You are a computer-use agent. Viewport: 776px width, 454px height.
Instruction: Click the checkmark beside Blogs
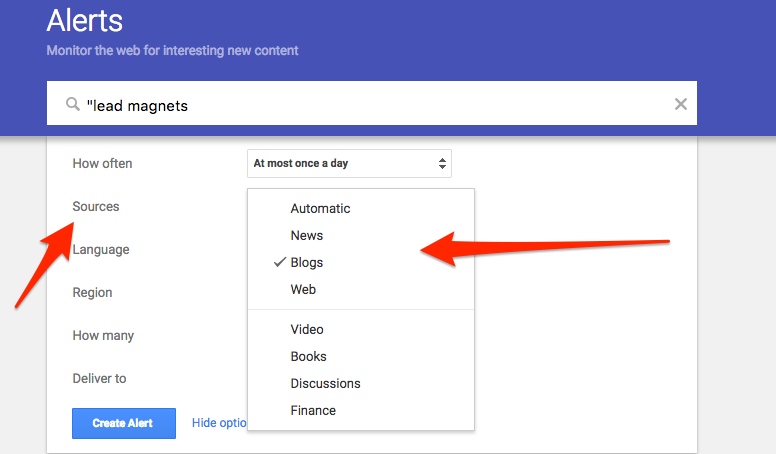click(280, 262)
